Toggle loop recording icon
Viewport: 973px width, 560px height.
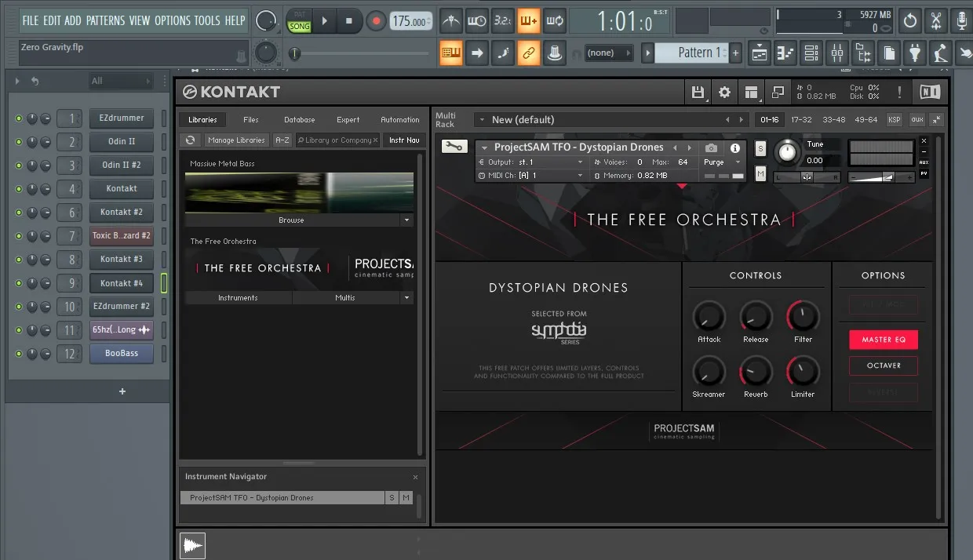tap(554, 21)
